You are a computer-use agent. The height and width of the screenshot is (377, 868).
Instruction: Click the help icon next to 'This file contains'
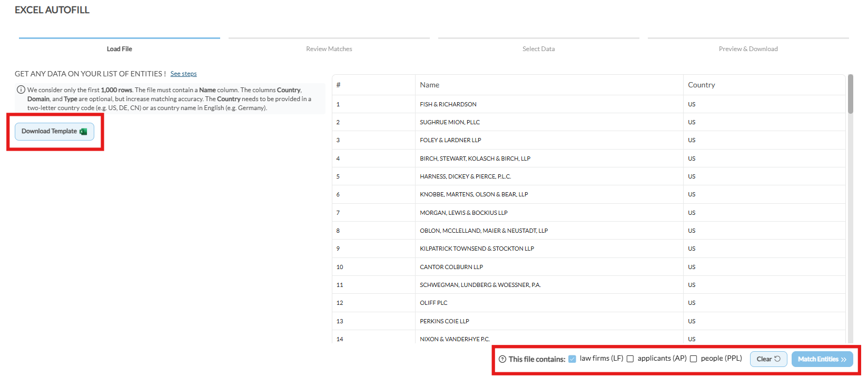coord(502,359)
